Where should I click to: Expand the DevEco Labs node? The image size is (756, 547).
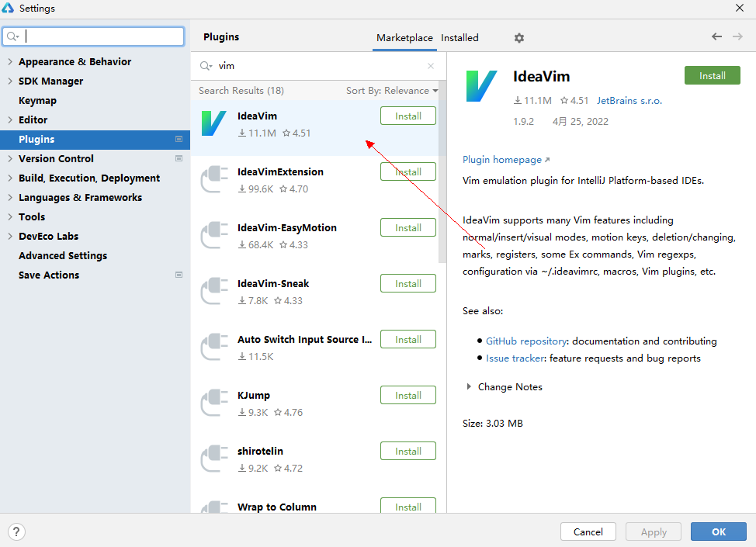(x=10, y=236)
